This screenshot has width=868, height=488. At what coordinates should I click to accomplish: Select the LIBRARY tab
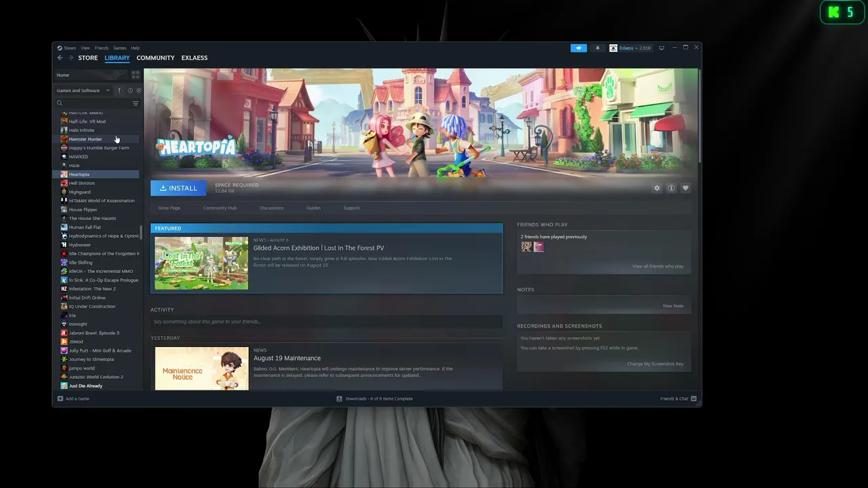pos(117,58)
